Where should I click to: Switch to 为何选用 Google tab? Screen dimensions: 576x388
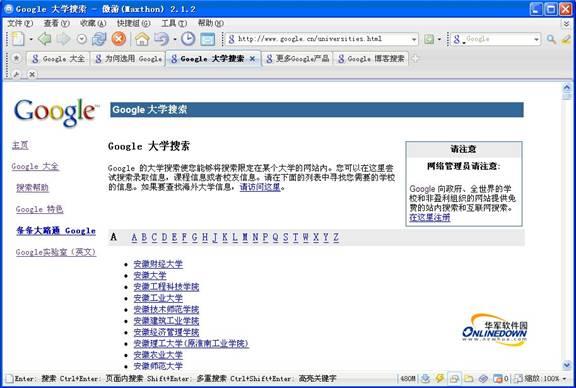[x=127, y=59]
